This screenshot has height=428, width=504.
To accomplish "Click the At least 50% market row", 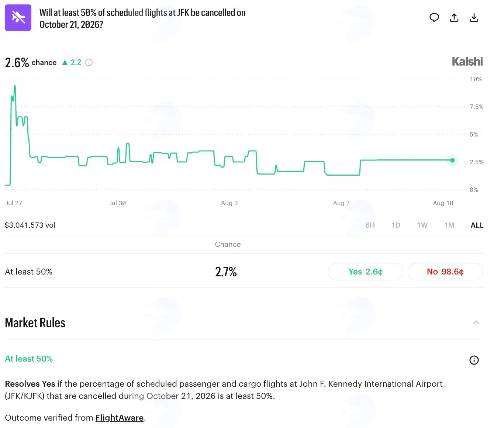I will coord(244,272).
